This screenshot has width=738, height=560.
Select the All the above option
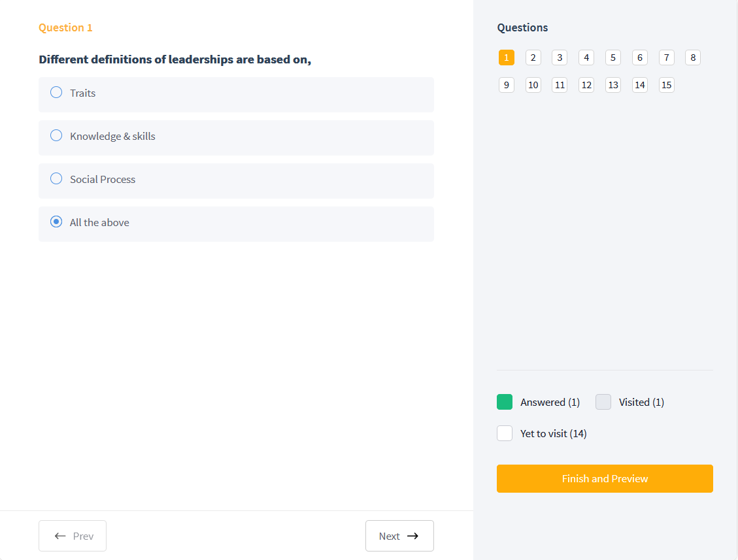(56, 222)
